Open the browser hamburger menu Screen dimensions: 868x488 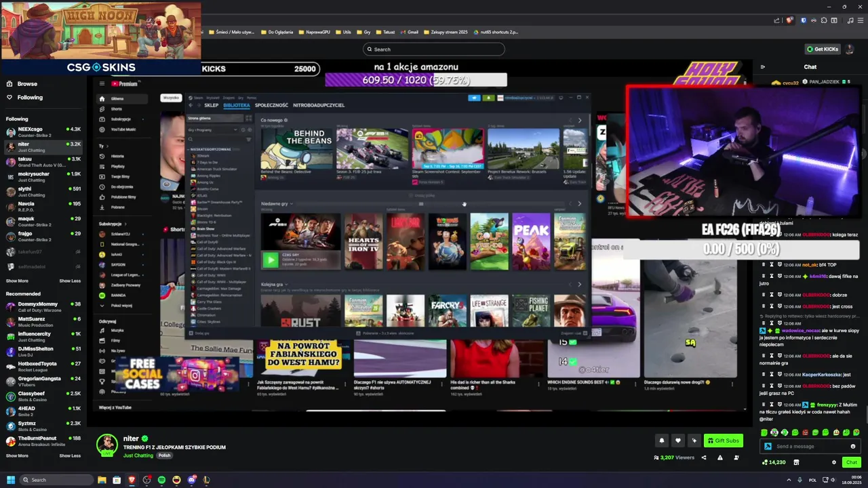[861, 20]
